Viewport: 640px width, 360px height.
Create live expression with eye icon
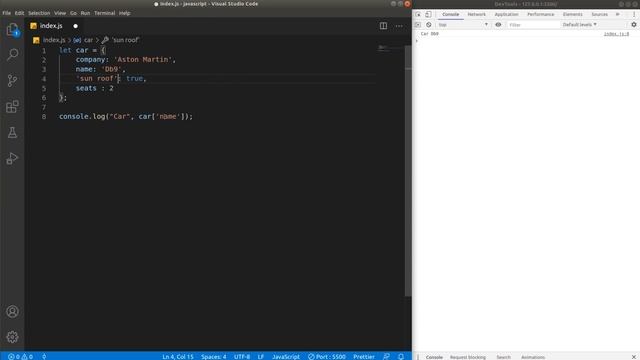point(498,24)
